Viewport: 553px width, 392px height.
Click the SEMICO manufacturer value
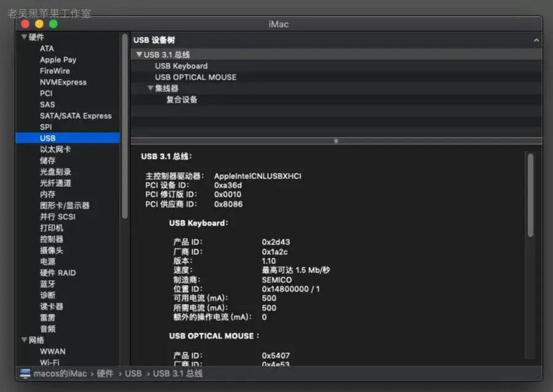click(x=277, y=280)
